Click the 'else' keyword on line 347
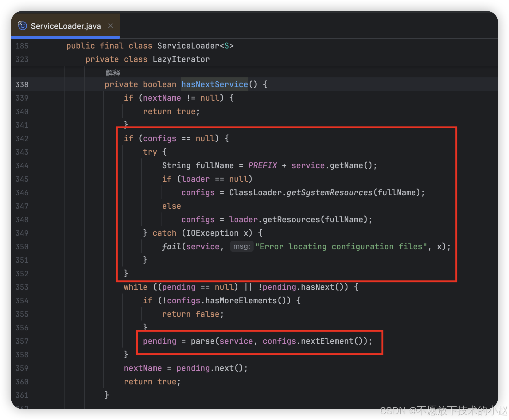509x420 pixels. coord(171,206)
